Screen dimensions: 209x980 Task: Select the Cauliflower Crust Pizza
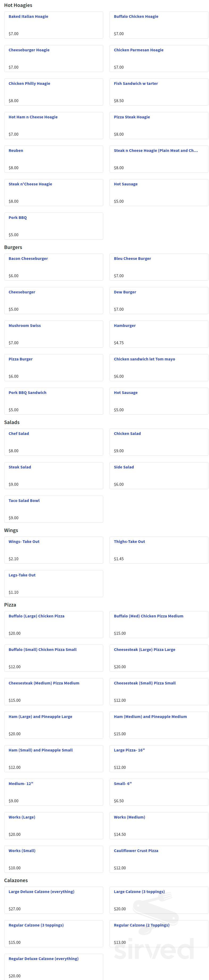pos(159,859)
